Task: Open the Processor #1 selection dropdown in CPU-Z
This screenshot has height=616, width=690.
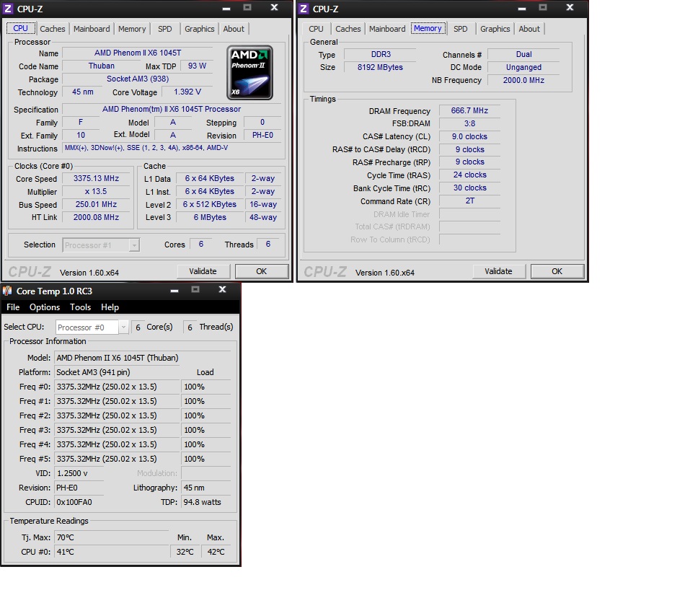Action: coord(101,245)
